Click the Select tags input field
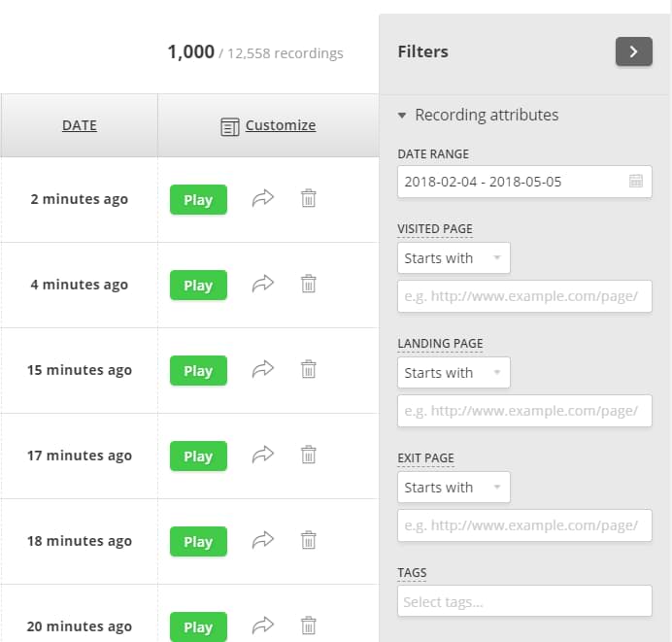Image resolution: width=672 pixels, height=642 pixels. pos(524,601)
